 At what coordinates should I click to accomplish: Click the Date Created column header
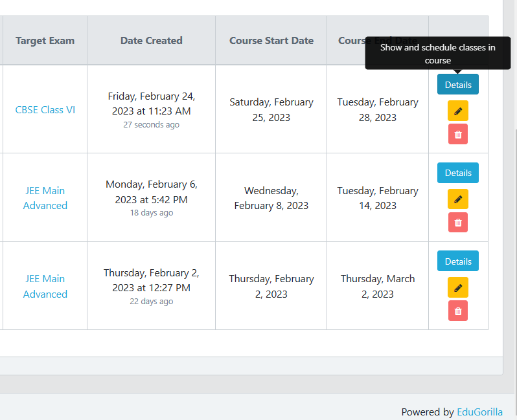(x=152, y=41)
